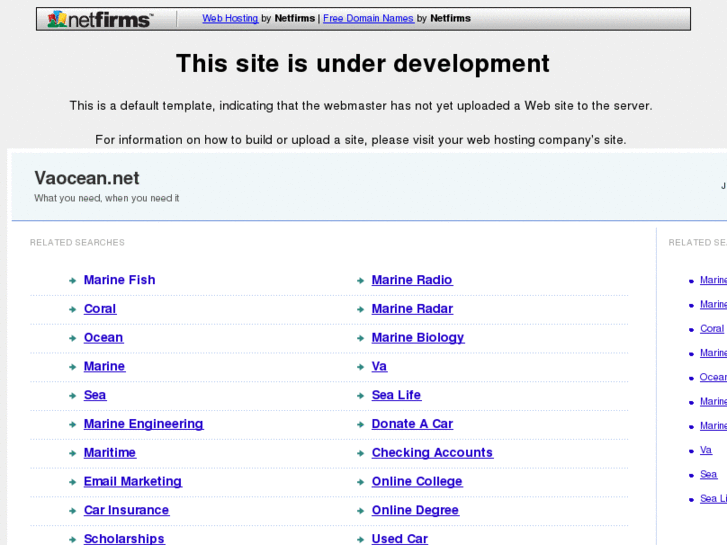Open the small Sea link in right sidebar
This screenshot has width=727, height=545.
pyautogui.click(x=708, y=474)
